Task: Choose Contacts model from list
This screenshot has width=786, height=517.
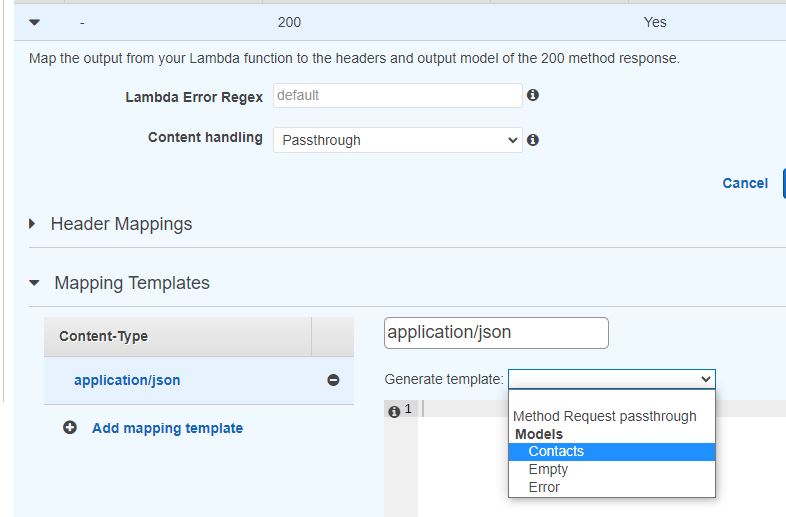Action: coord(612,451)
